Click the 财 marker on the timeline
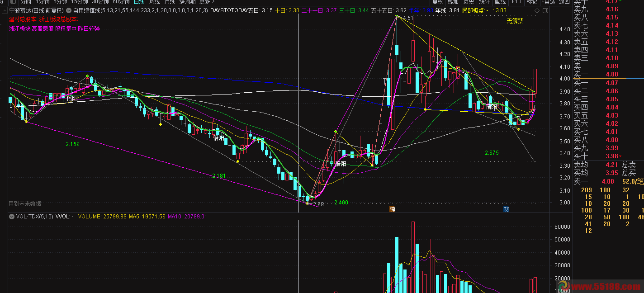 click(506, 209)
